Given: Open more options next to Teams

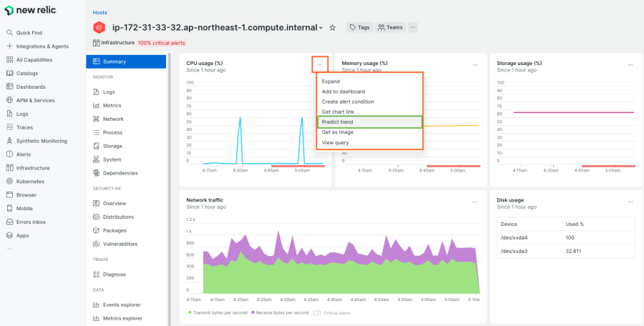Looking at the screenshot, I should 413,27.
